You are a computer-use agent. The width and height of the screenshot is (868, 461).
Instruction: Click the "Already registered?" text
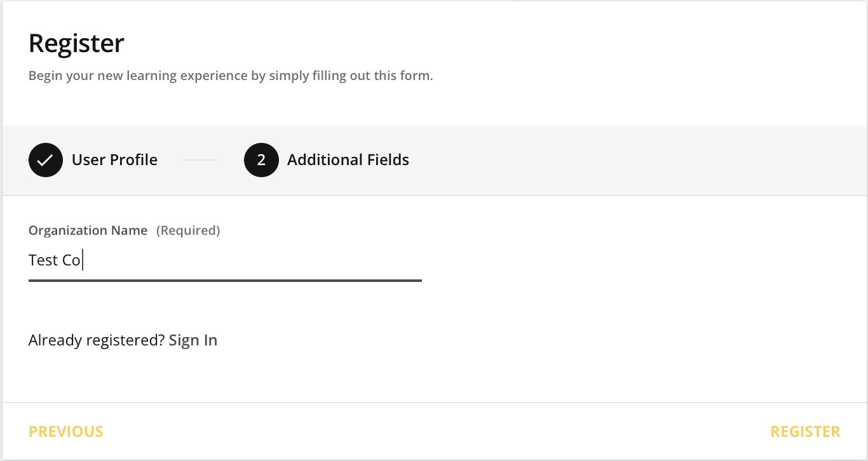coord(97,340)
